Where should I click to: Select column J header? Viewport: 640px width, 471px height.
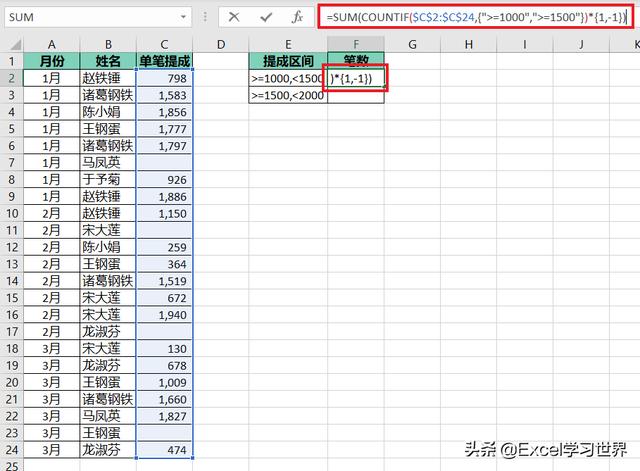(581, 44)
